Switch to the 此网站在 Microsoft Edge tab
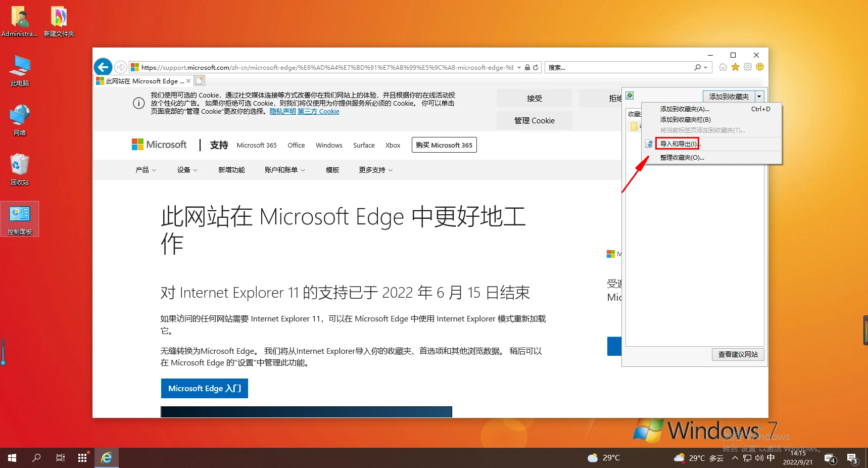The image size is (868, 468). 143,81
